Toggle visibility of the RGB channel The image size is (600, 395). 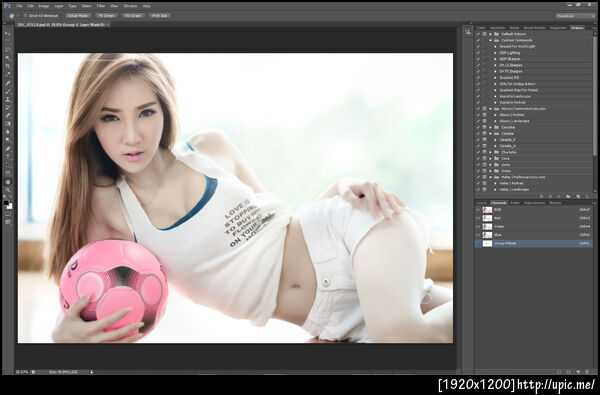(478, 210)
